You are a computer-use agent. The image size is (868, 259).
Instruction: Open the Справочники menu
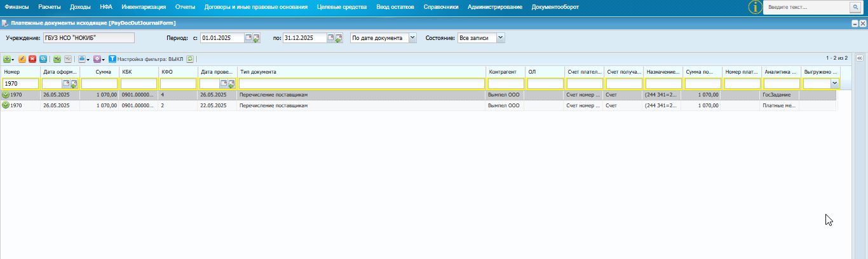click(x=440, y=6)
